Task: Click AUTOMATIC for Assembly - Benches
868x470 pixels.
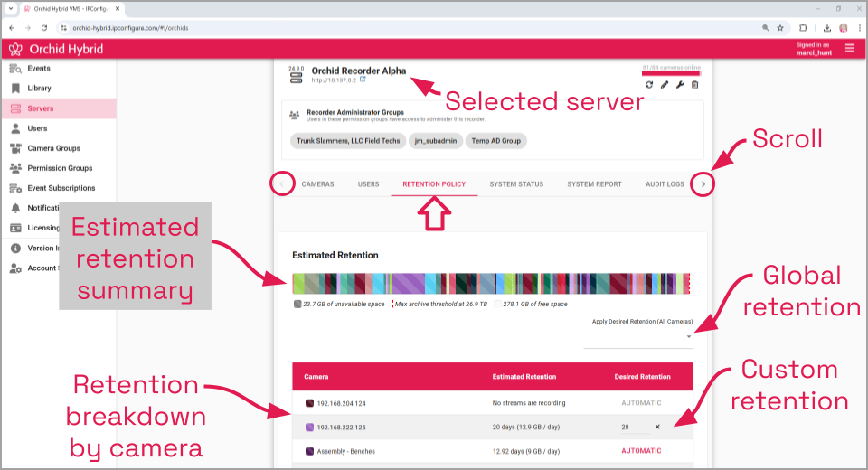Action: pyautogui.click(x=641, y=451)
